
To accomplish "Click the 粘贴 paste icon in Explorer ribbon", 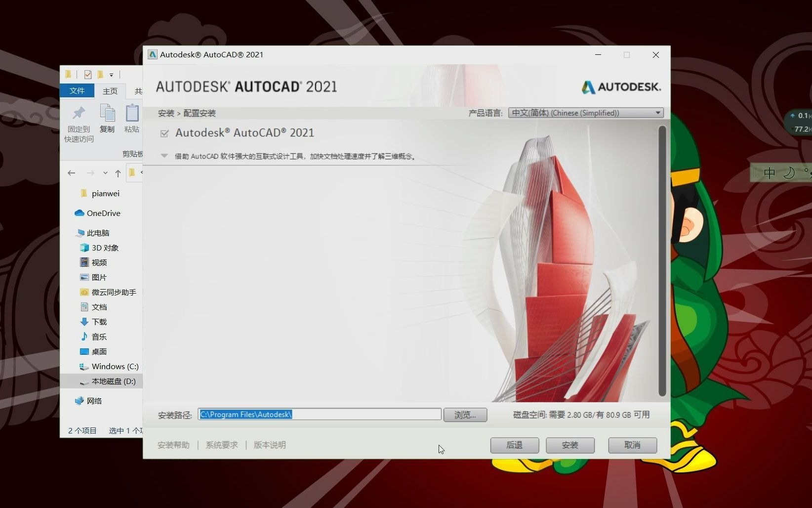I will pyautogui.click(x=132, y=113).
